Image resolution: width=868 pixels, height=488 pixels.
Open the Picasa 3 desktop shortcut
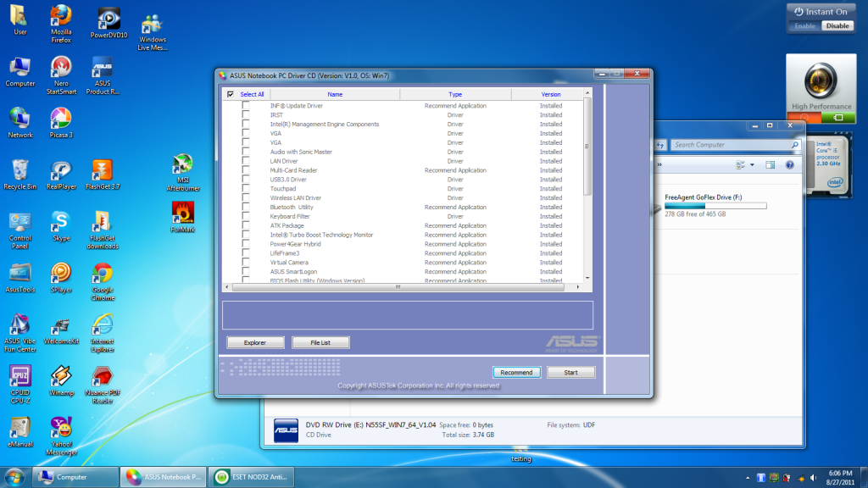[x=60, y=119]
